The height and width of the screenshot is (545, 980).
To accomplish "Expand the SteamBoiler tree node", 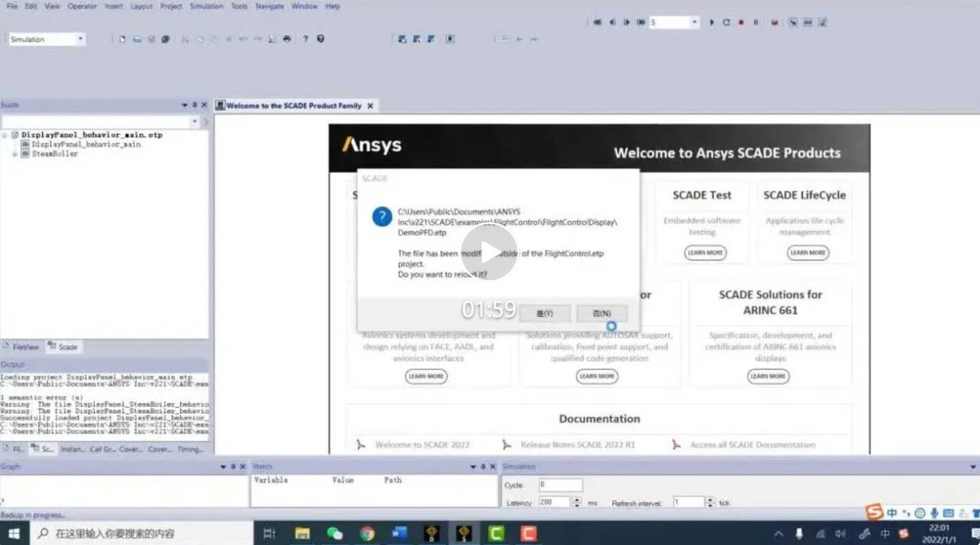I will pyautogui.click(x=15, y=154).
